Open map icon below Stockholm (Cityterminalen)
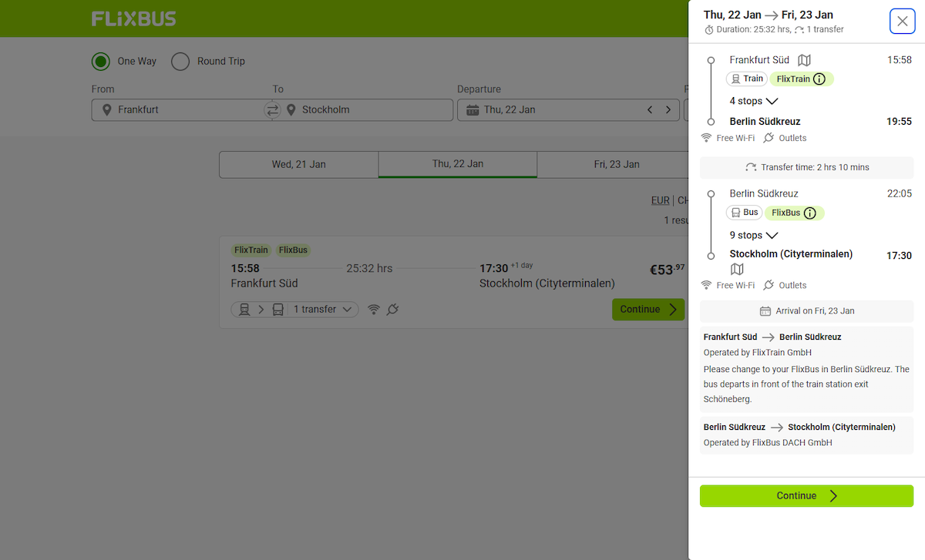Screen dimensions: 925x560 click(x=737, y=269)
